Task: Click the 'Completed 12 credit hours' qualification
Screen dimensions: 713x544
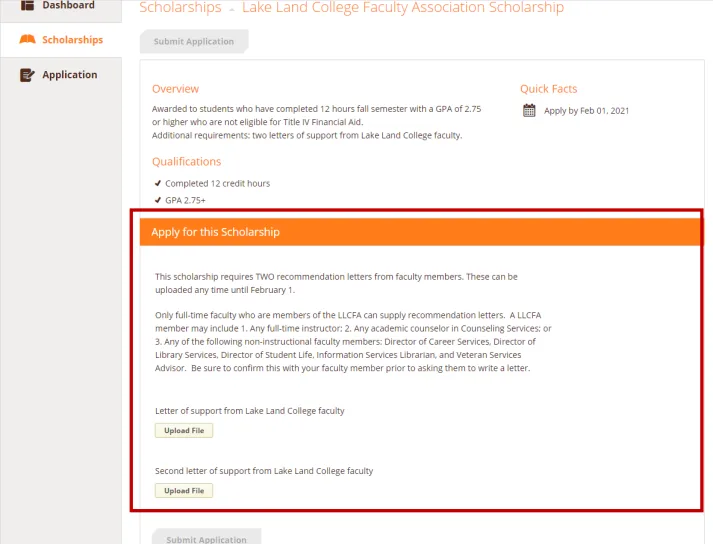Action: coord(217,183)
